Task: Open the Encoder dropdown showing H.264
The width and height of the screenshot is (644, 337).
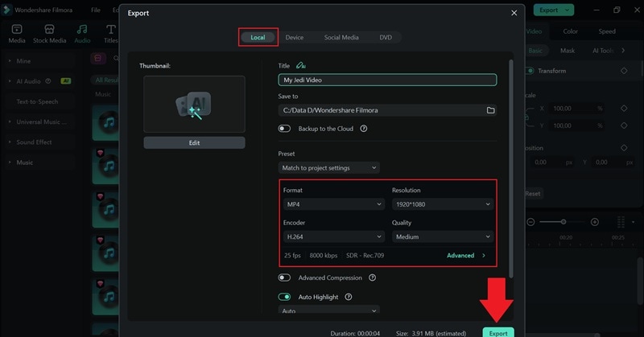Action: coord(334,236)
